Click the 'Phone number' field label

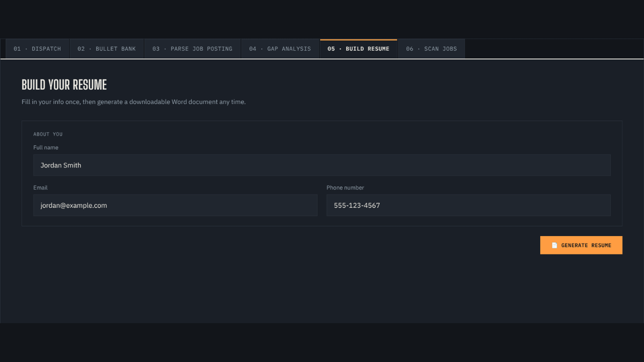click(345, 188)
